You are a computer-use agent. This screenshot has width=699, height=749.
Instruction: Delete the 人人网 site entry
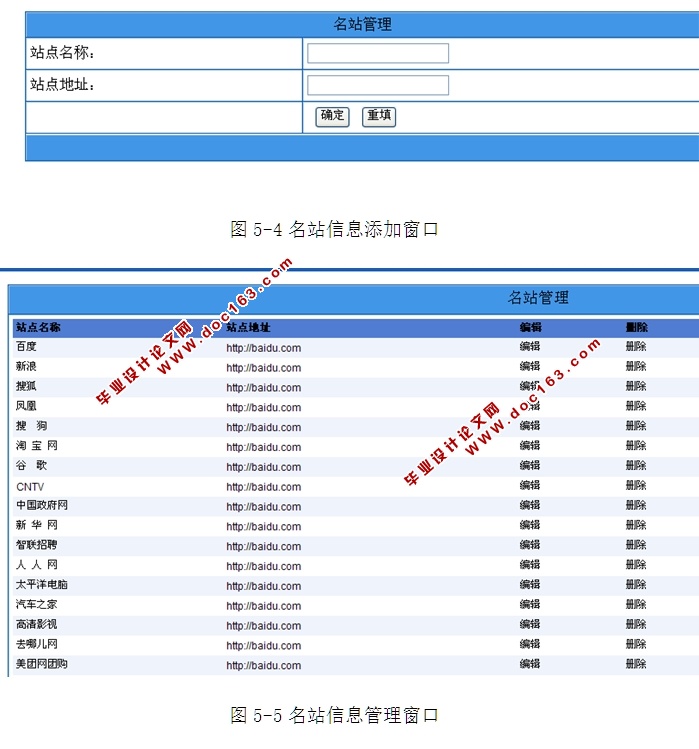[636, 565]
